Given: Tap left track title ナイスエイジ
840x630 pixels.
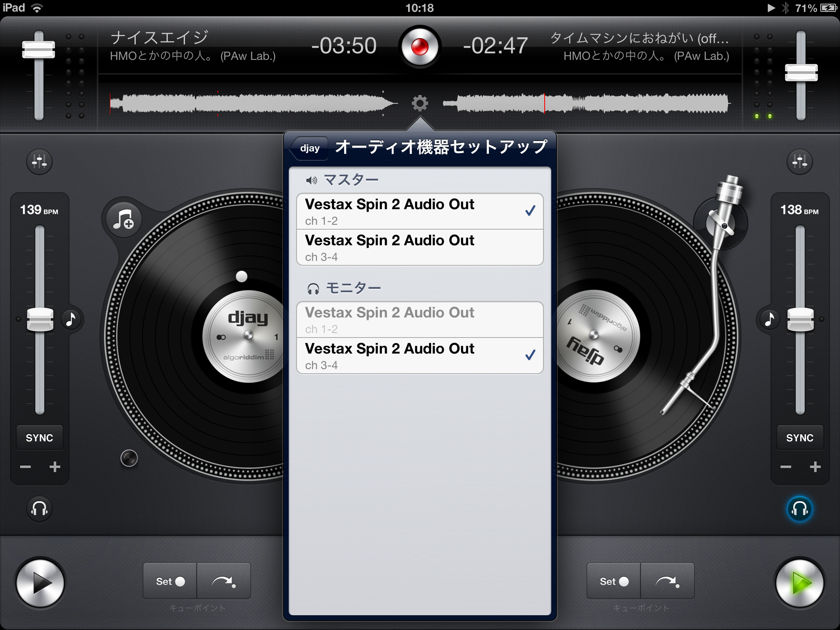Looking at the screenshot, I should (x=160, y=38).
